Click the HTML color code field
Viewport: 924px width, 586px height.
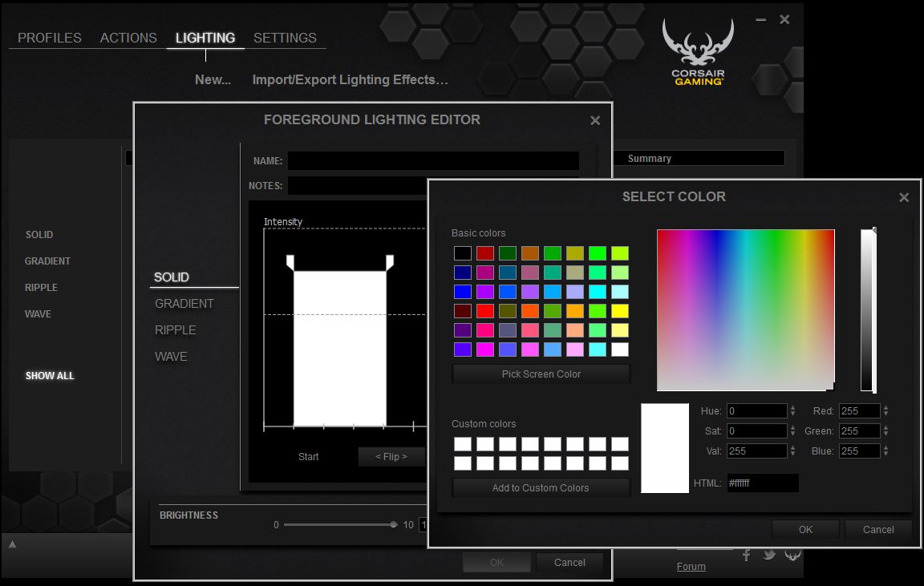pos(763,483)
